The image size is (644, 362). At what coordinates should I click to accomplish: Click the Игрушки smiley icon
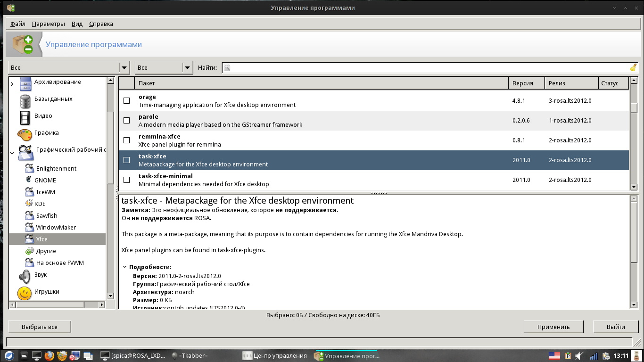point(25,293)
